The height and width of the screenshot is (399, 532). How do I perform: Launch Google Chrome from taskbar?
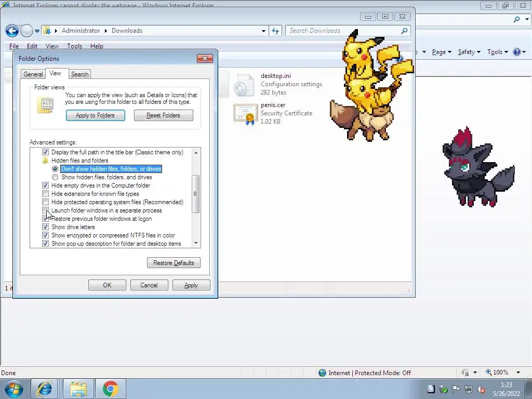pyautogui.click(x=110, y=389)
